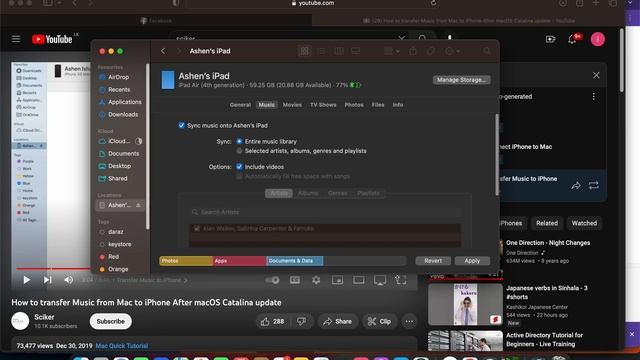Open the Finder share icon
Screen dimensions: 640x360
coord(413,51)
